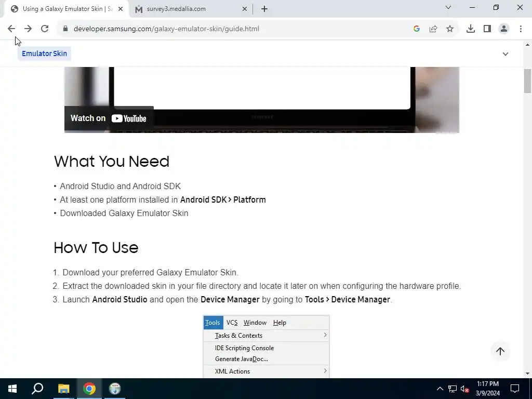
Task: Open Chrome three-dot menu
Action: click(x=521, y=29)
